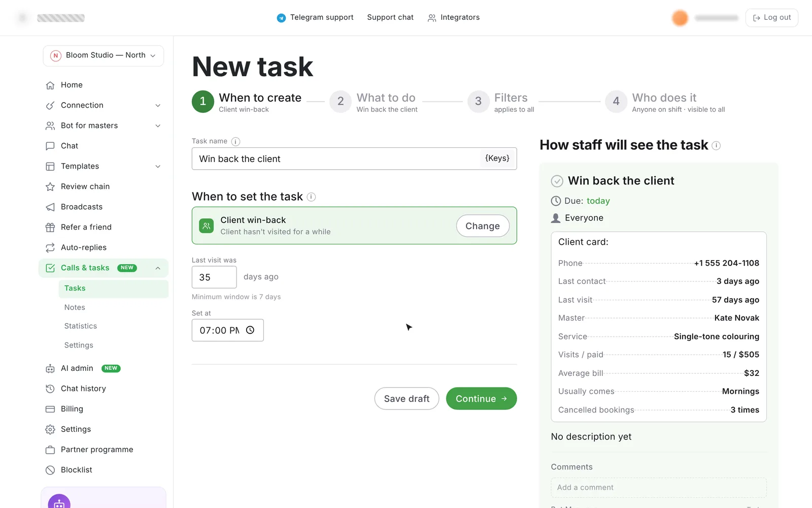Click info icon beside When to set the task
812x508 pixels.
(312, 197)
